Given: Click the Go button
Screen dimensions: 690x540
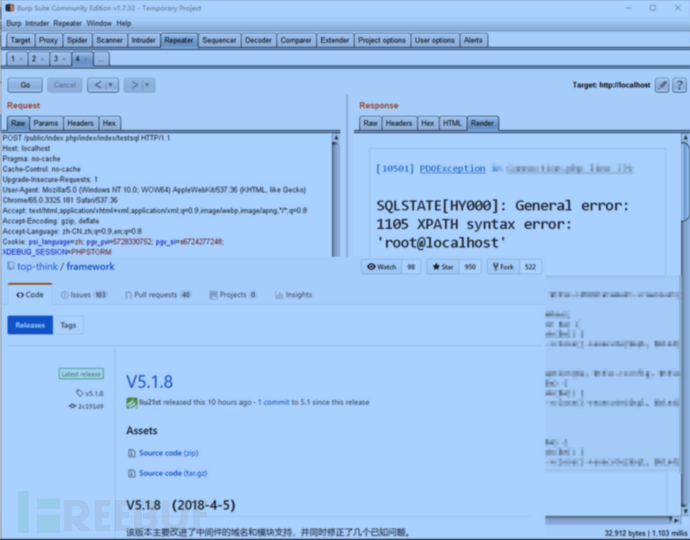Looking at the screenshot, I should [25, 85].
